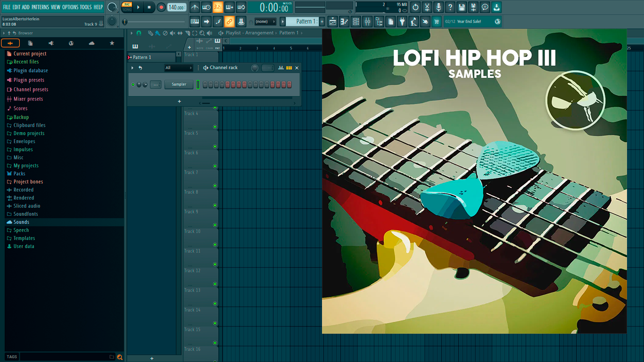Select the playlist Mute tool
644x362 pixels.
(x=172, y=33)
